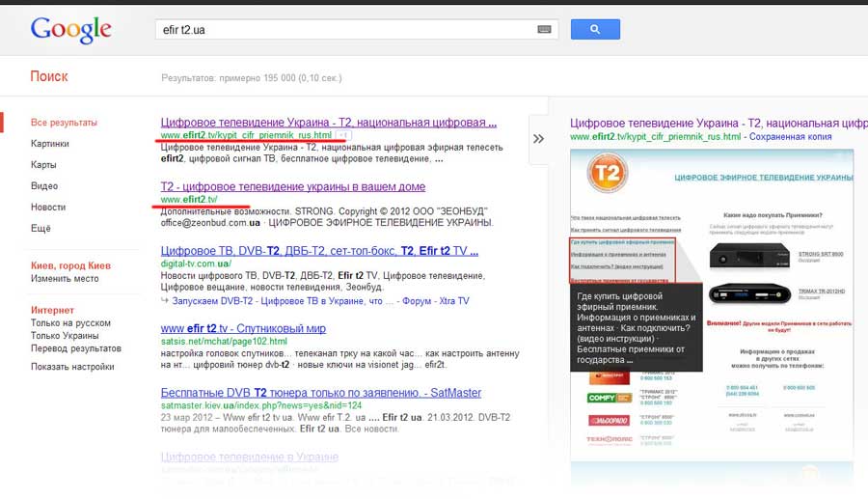Filter 'Только на русском'
868x499 pixels.
pyautogui.click(x=70, y=323)
